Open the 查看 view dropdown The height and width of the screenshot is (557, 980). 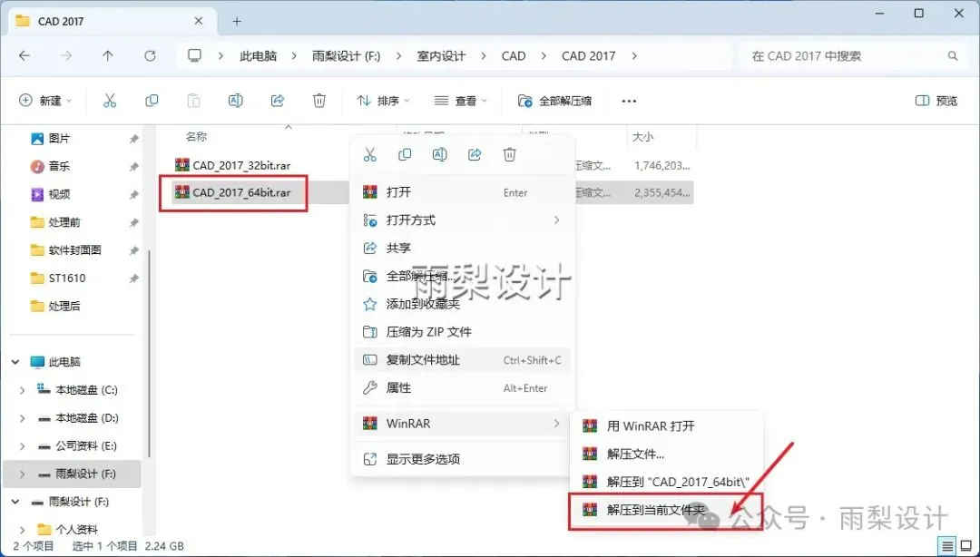[461, 101]
